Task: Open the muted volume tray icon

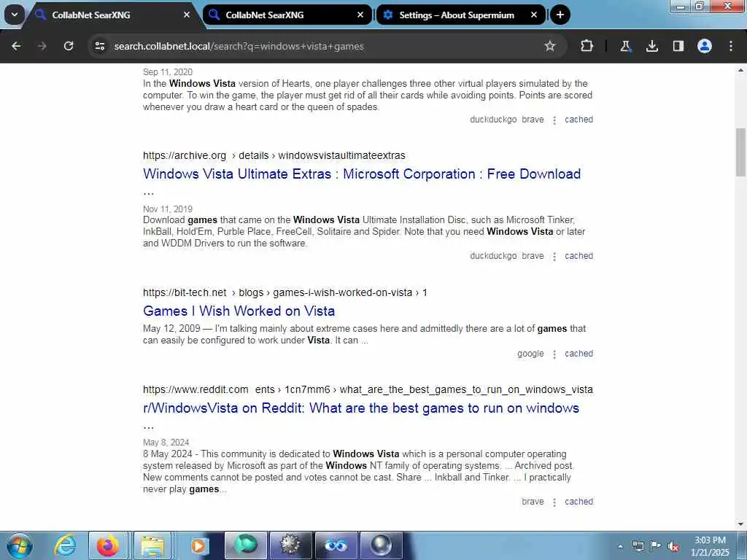Action: coord(673,546)
